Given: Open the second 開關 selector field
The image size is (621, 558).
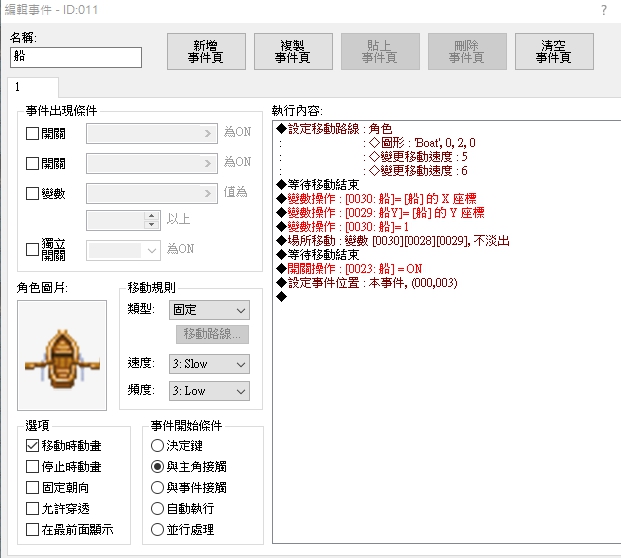Looking at the screenshot, I should click(152, 163).
